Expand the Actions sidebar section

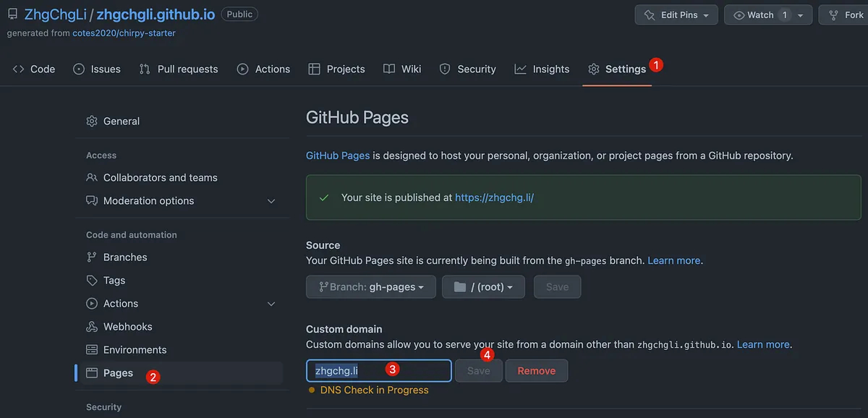[x=271, y=304]
